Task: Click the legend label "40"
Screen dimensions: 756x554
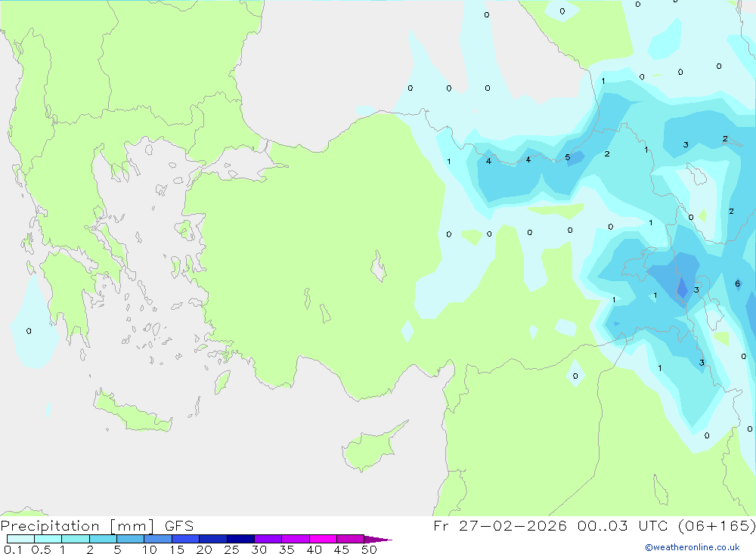Action: pyautogui.click(x=314, y=549)
